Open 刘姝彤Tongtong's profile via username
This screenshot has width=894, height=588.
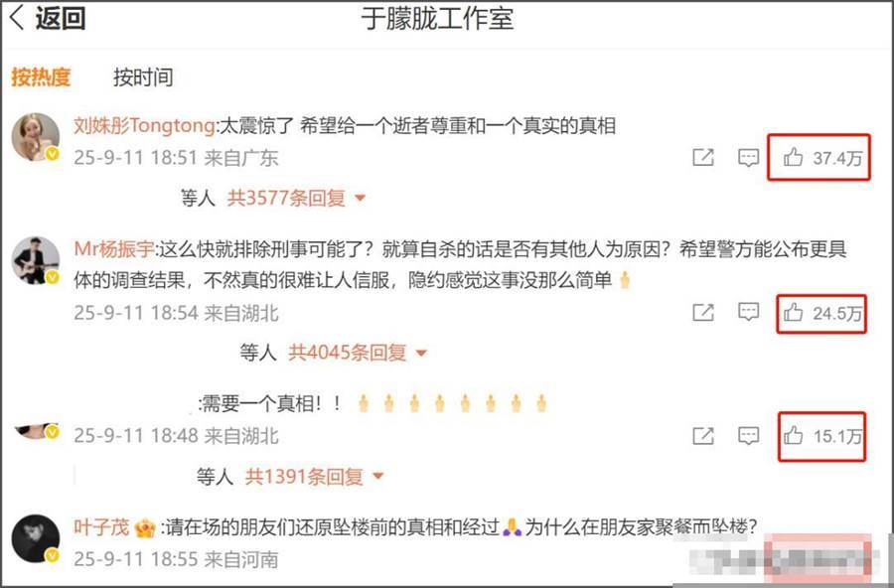coord(144,125)
